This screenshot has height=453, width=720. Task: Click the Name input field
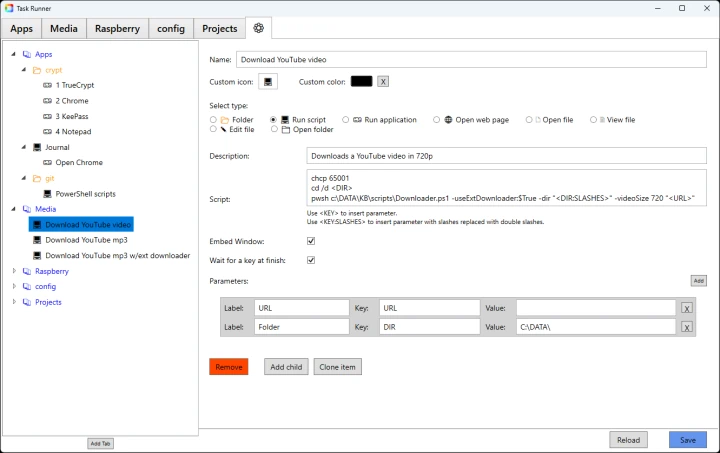471,60
